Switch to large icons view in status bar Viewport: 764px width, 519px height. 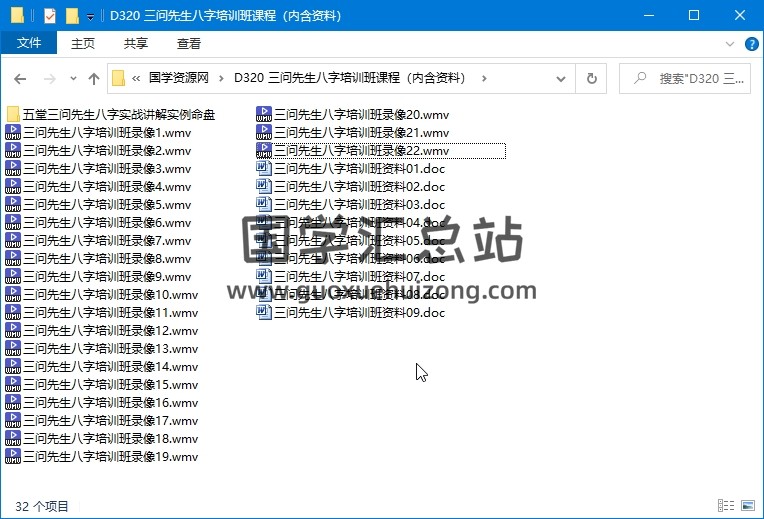pos(748,506)
